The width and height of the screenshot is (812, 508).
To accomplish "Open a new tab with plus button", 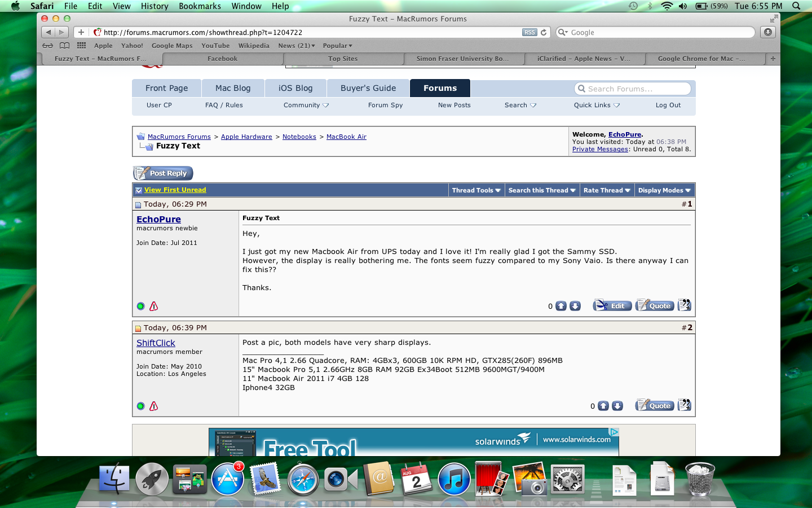I will click(x=773, y=58).
